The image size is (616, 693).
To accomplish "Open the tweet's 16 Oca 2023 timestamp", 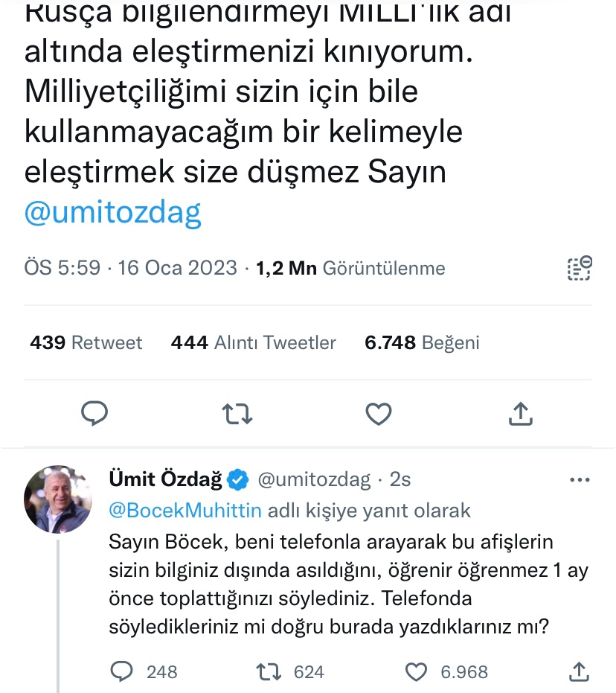I will tap(177, 268).
